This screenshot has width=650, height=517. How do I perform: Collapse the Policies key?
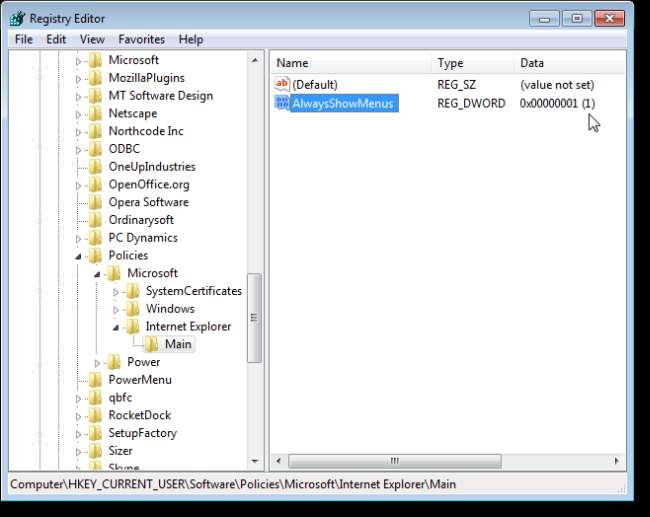pos(78,257)
